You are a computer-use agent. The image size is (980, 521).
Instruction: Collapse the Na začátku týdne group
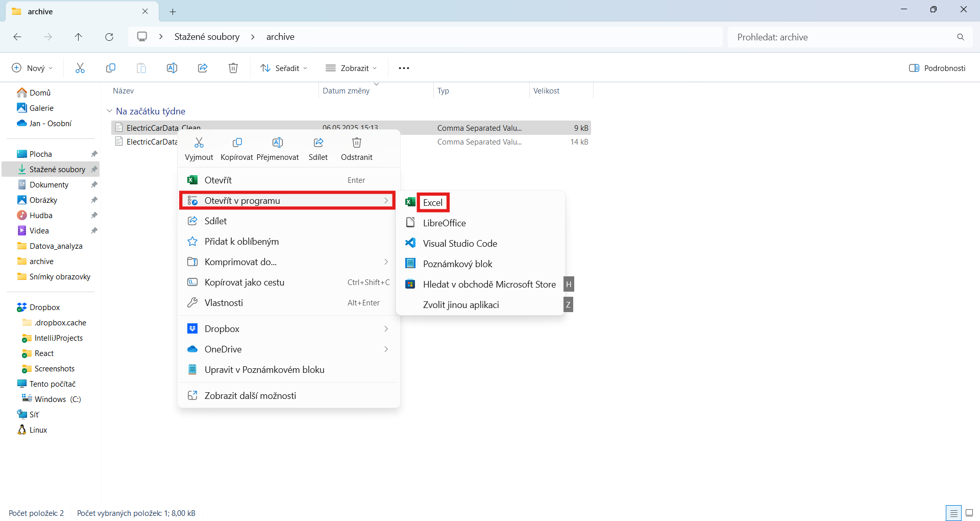(x=109, y=111)
